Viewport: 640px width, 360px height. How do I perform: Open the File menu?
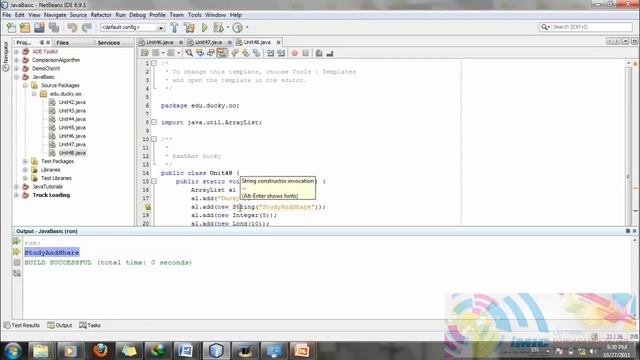pyautogui.click(x=7, y=15)
